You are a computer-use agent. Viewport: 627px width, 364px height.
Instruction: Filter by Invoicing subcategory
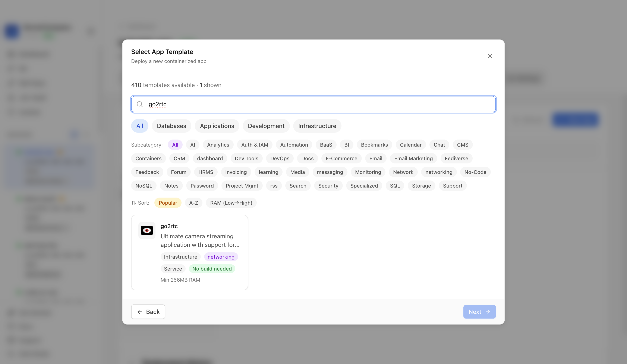tap(236, 172)
